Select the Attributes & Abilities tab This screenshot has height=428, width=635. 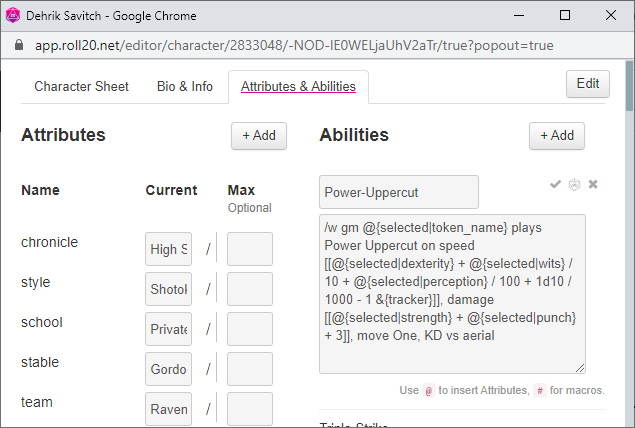click(x=298, y=87)
